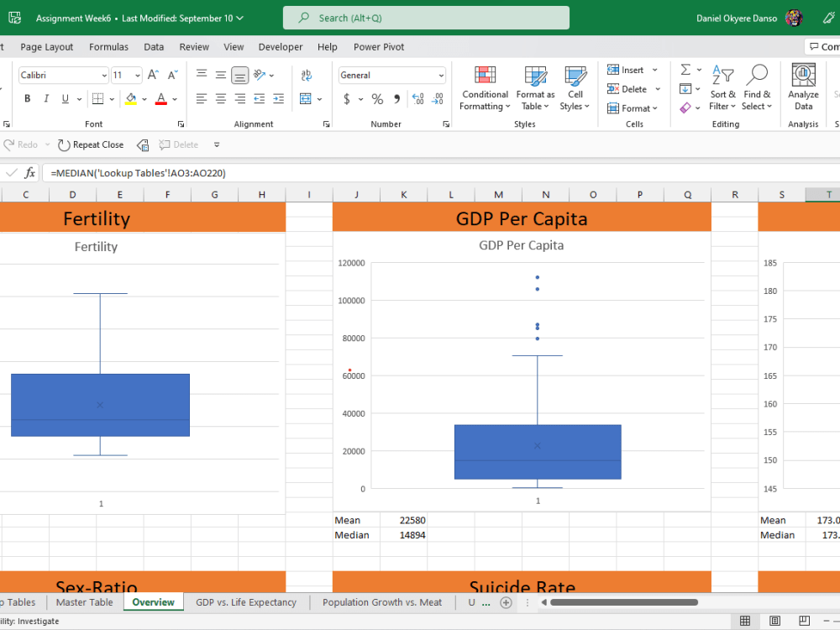Click the Increase Decimal icon
This screenshot has width=840, height=630.
coord(417,98)
